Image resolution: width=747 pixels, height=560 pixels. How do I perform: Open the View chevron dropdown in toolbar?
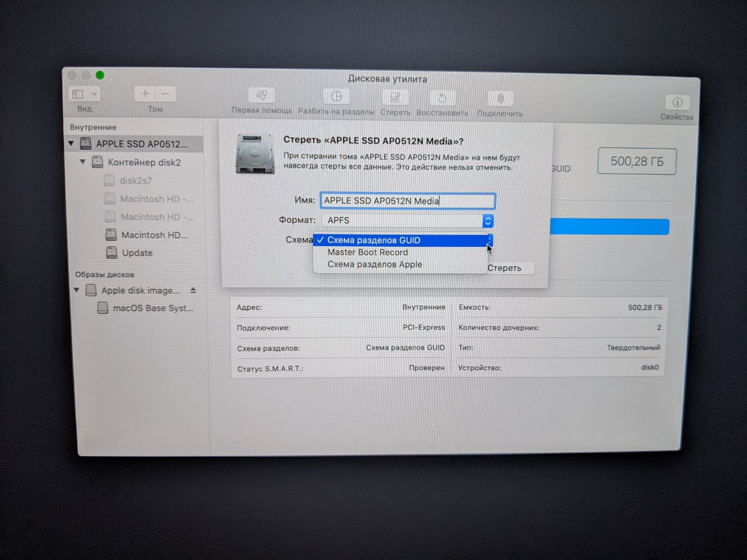(x=95, y=94)
